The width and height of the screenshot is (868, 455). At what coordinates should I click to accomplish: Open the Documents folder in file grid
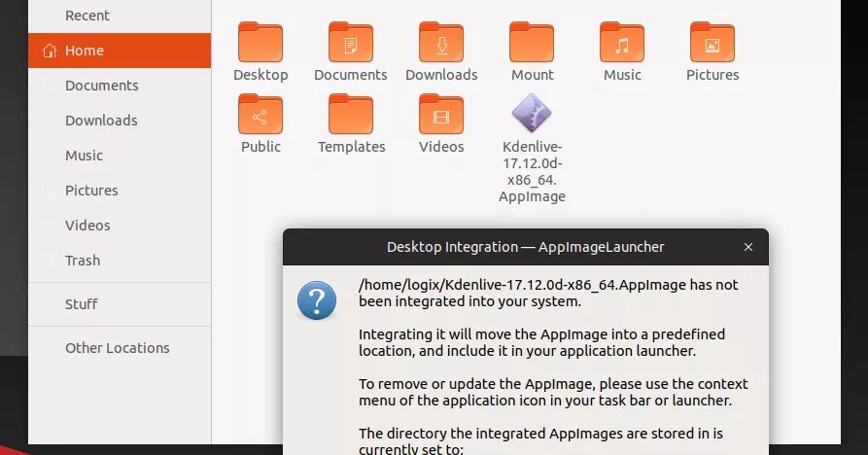[x=351, y=42]
